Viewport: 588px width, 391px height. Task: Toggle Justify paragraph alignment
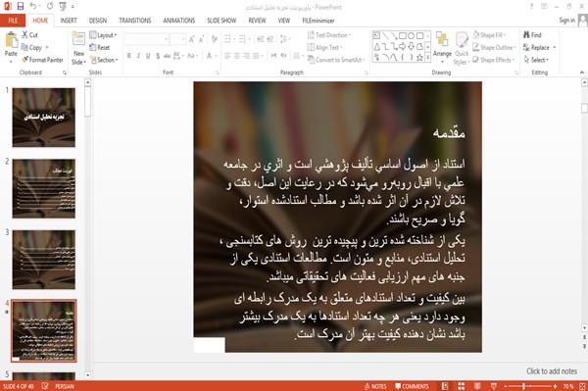256,56
